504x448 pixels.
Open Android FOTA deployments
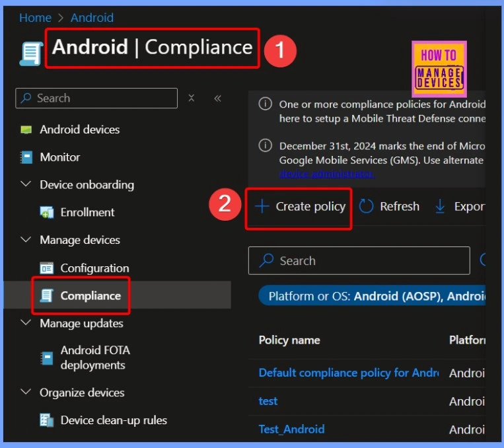point(95,357)
